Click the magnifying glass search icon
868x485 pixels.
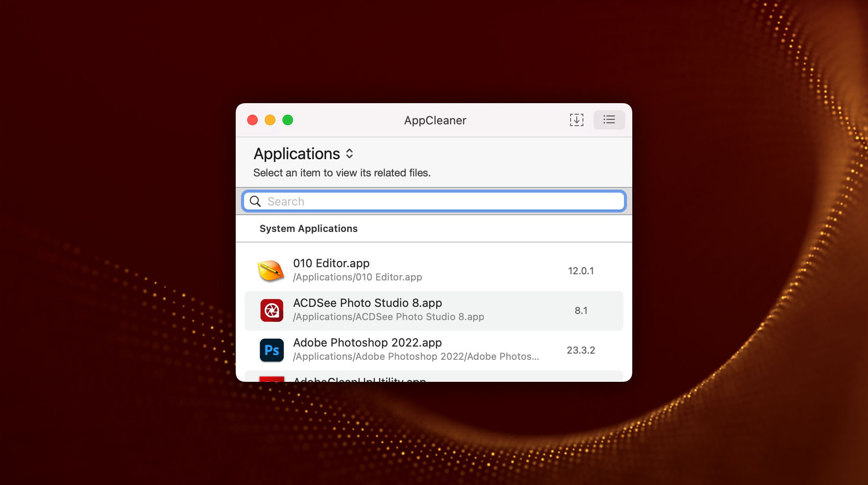(x=255, y=201)
